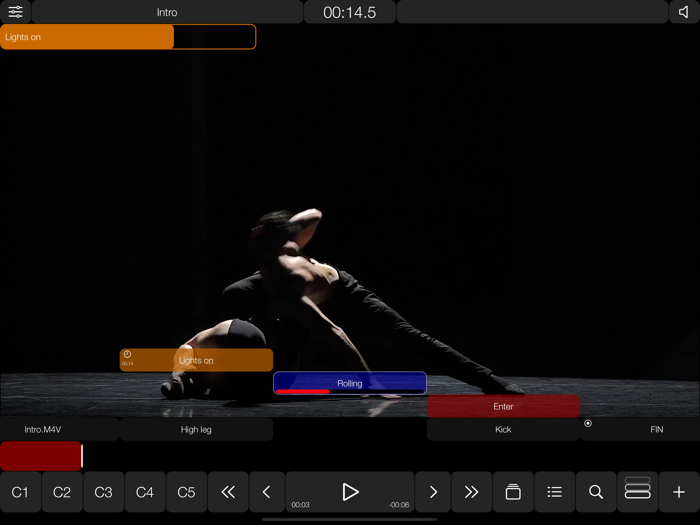
Task: Click the clock icon on Lights on cue
Action: point(127,354)
